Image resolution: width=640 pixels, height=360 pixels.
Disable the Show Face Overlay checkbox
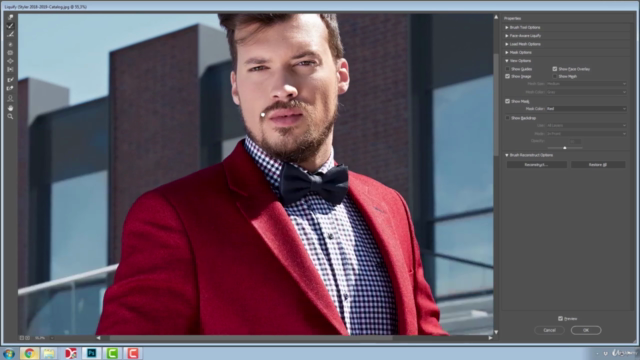click(555, 69)
